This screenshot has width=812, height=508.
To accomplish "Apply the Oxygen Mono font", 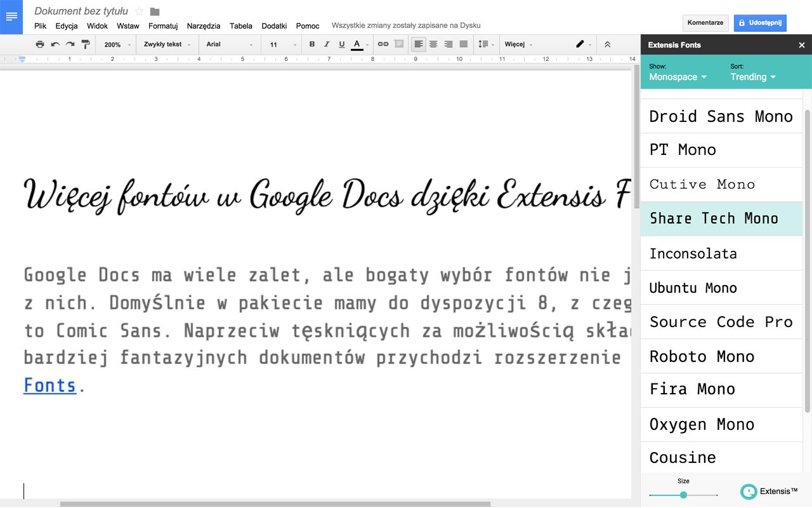I will (x=721, y=425).
